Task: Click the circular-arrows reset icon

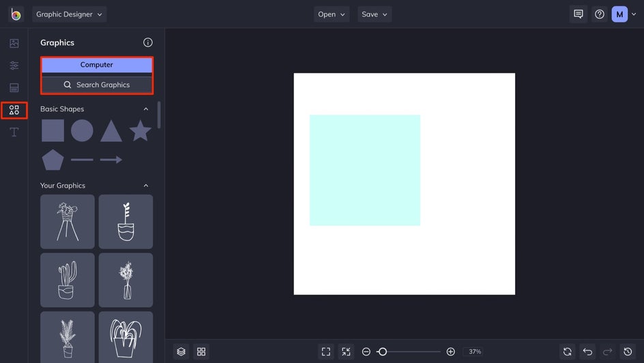Action: point(568,351)
